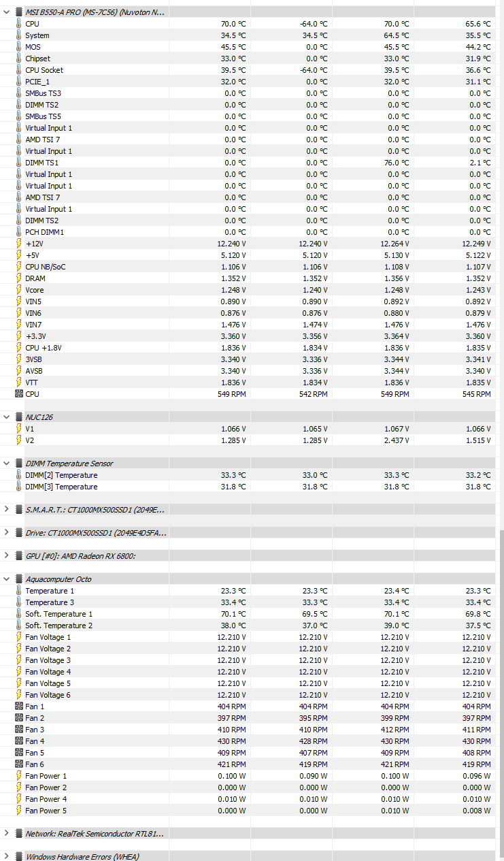Select the voltage bolt icon next to +5V

(19, 255)
